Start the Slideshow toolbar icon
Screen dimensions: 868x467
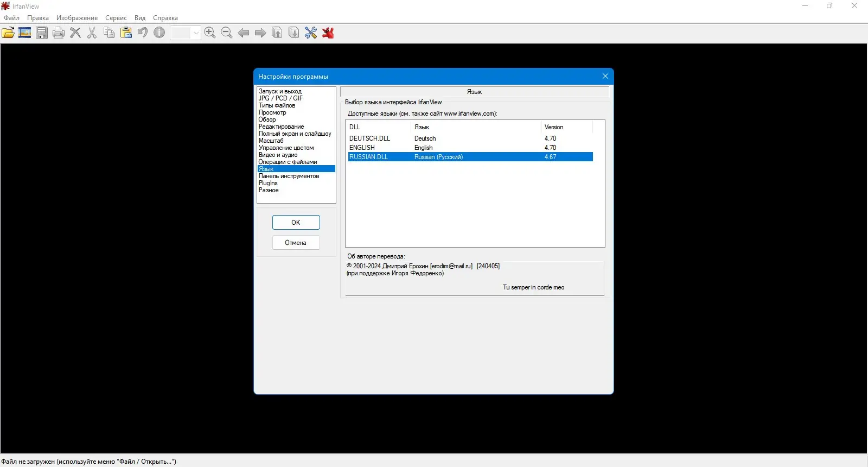25,33
